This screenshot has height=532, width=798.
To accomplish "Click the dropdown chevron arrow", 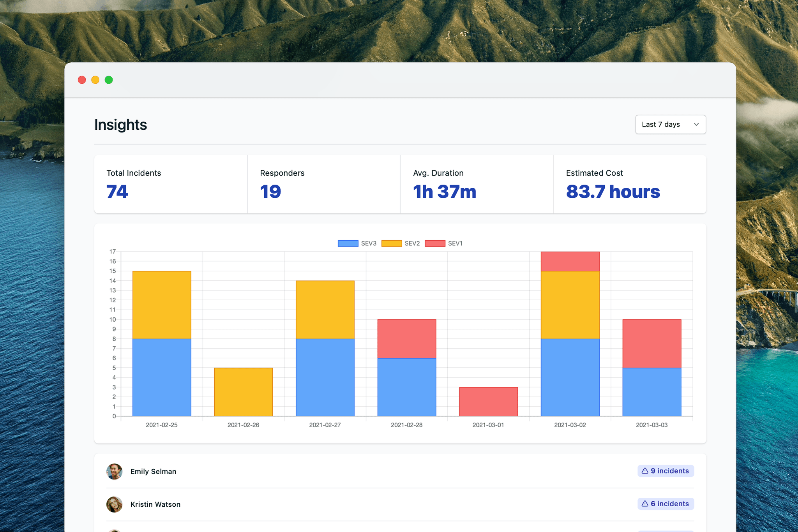I will pyautogui.click(x=696, y=124).
